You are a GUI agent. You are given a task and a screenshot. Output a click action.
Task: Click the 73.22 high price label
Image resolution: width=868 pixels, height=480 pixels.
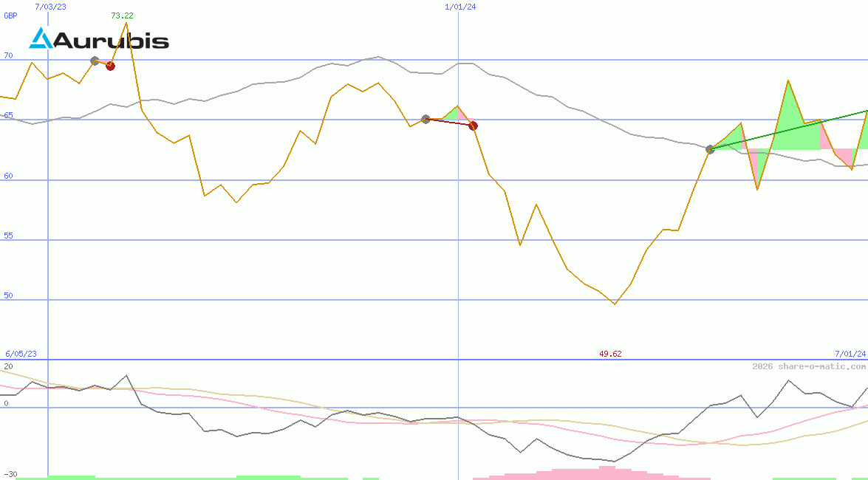click(x=123, y=16)
